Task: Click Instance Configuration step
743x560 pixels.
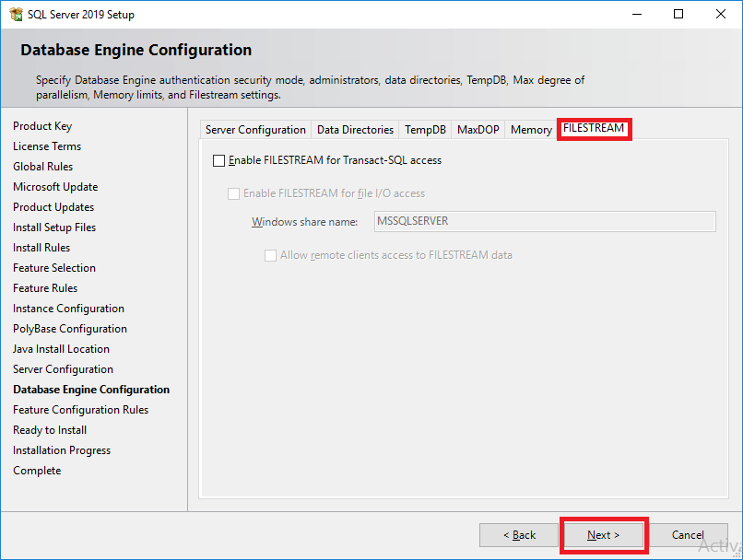Action: (x=69, y=309)
